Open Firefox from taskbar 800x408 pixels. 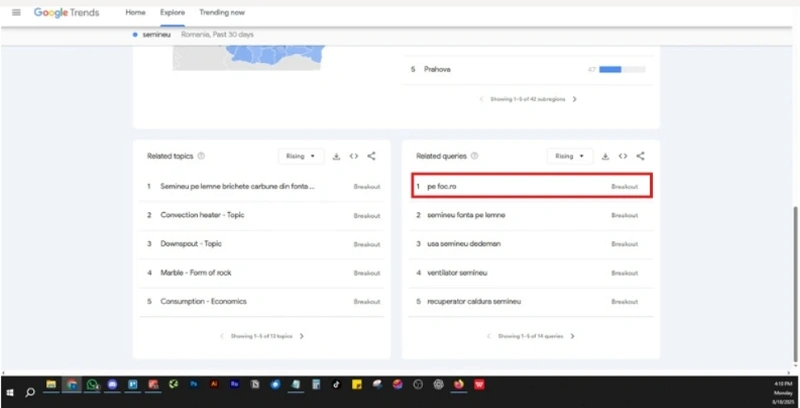(459, 385)
